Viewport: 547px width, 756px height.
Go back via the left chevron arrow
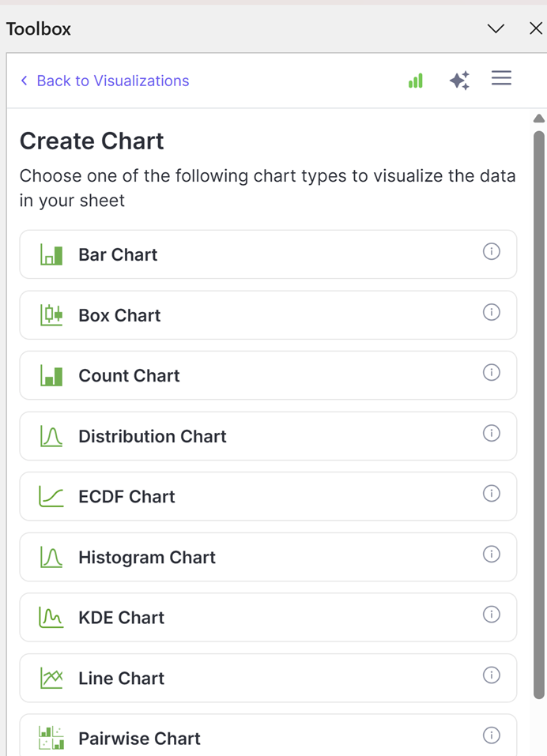(25, 81)
